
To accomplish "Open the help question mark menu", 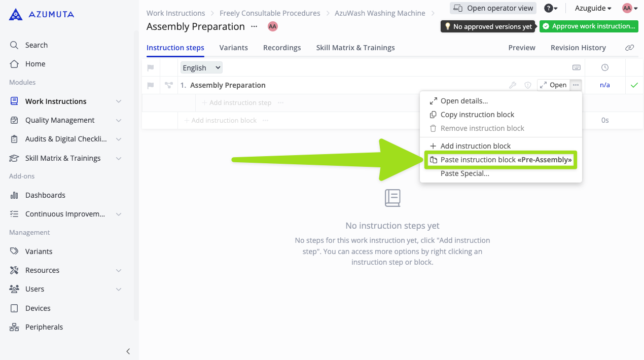I will (x=551, y=8).
